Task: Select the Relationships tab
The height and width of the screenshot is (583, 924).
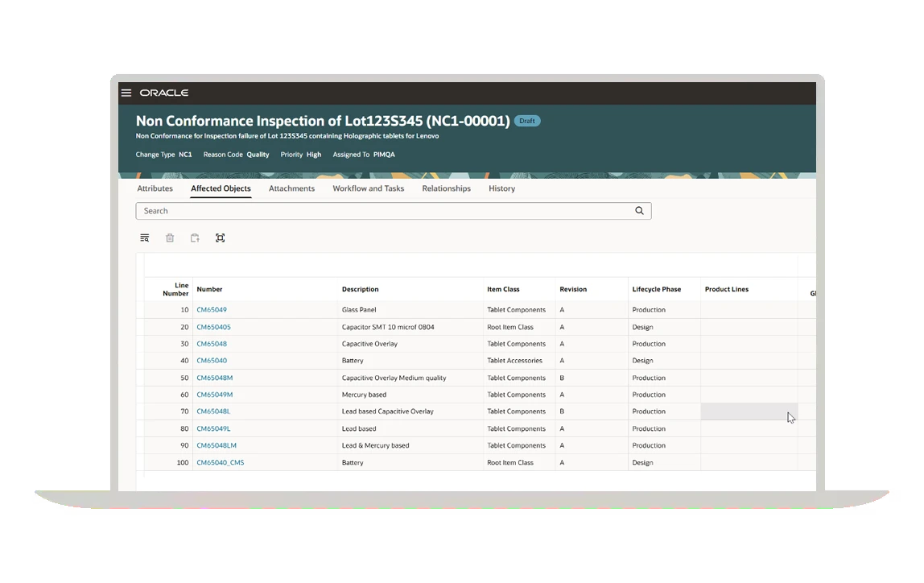Action: (x=446, y=188)
